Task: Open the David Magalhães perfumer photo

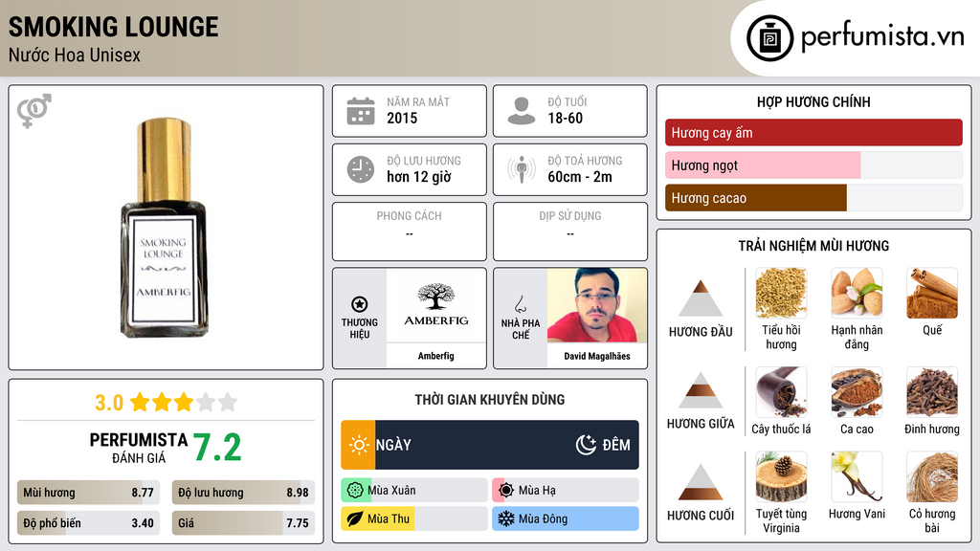Action: point(597,305)
